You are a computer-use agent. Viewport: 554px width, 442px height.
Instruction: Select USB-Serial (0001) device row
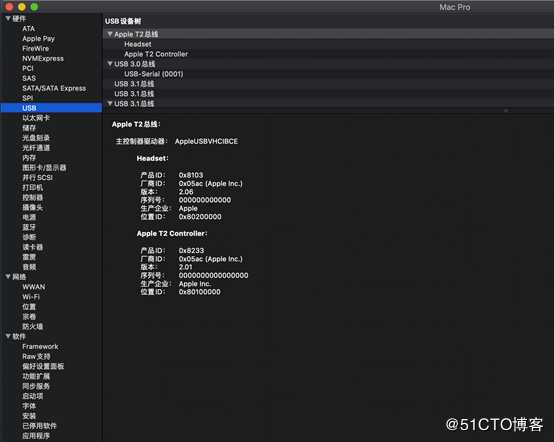click(x=154, y=74)
